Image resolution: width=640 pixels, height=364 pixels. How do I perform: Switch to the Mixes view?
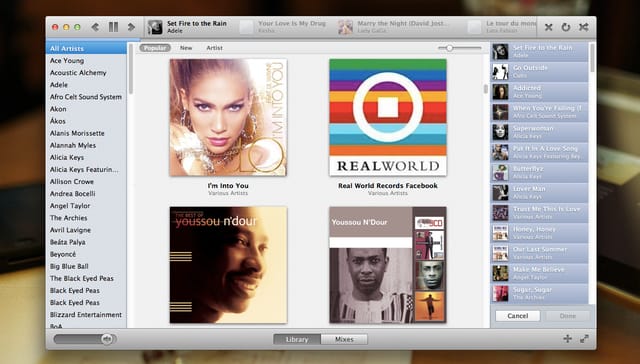[344, 339]
